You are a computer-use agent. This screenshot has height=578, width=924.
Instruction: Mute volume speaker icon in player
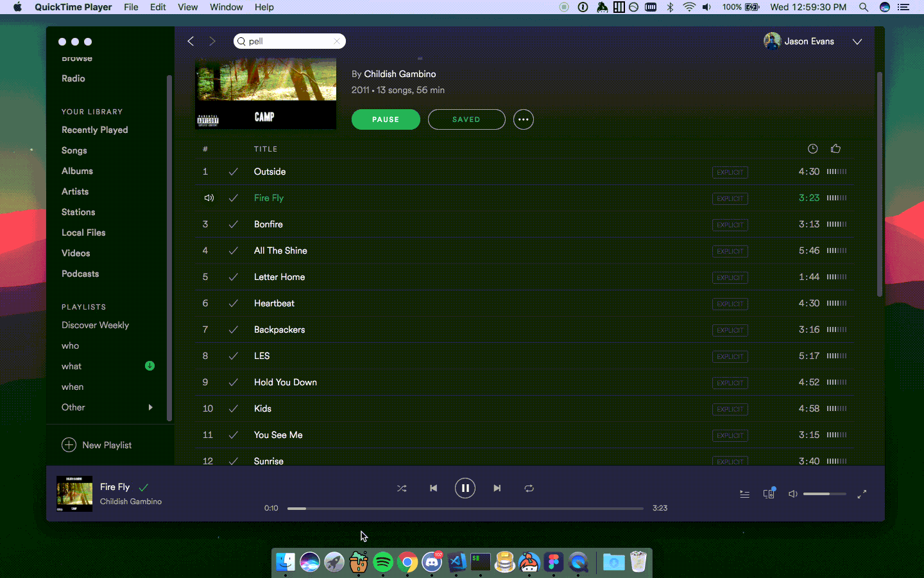[793, 494]
